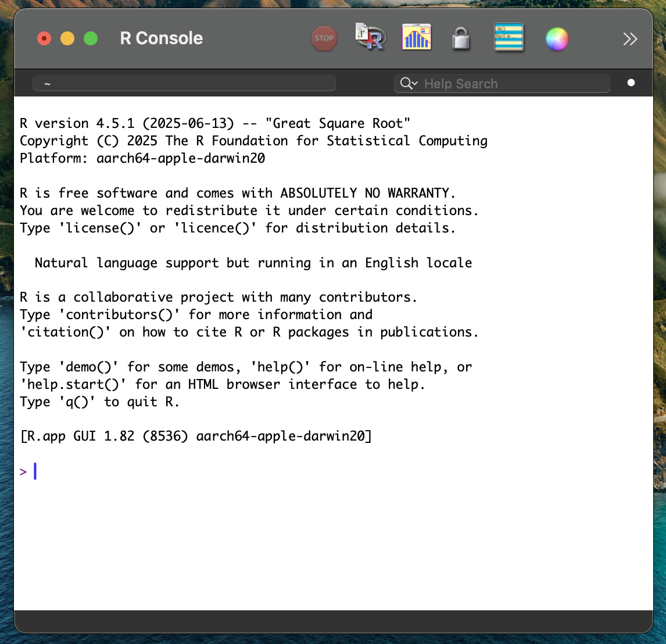Click the 'Natural language support' text line

[253, 263]
